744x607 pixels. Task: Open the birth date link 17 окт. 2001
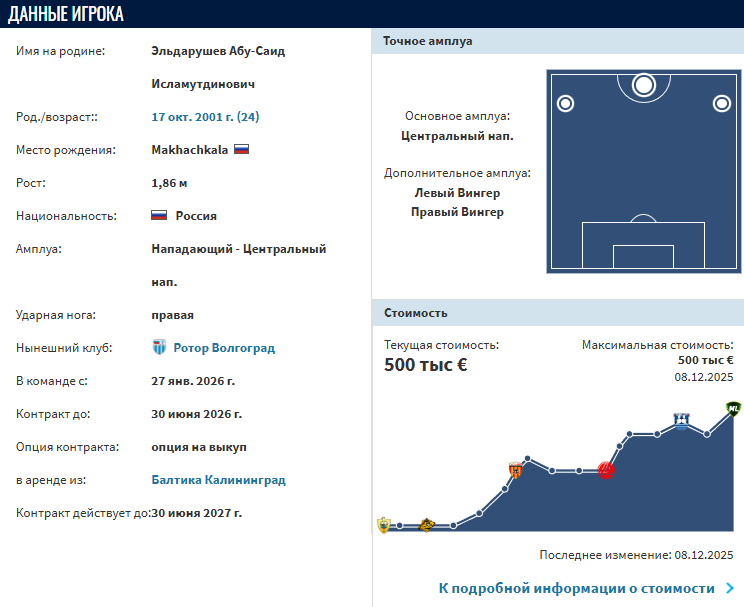tap(205, 117)
